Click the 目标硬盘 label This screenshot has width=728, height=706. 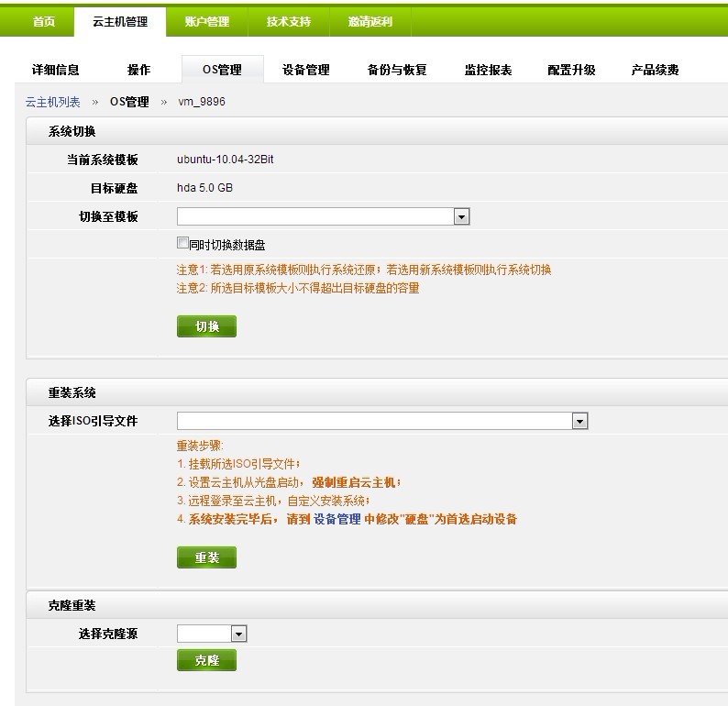point(115,188)
